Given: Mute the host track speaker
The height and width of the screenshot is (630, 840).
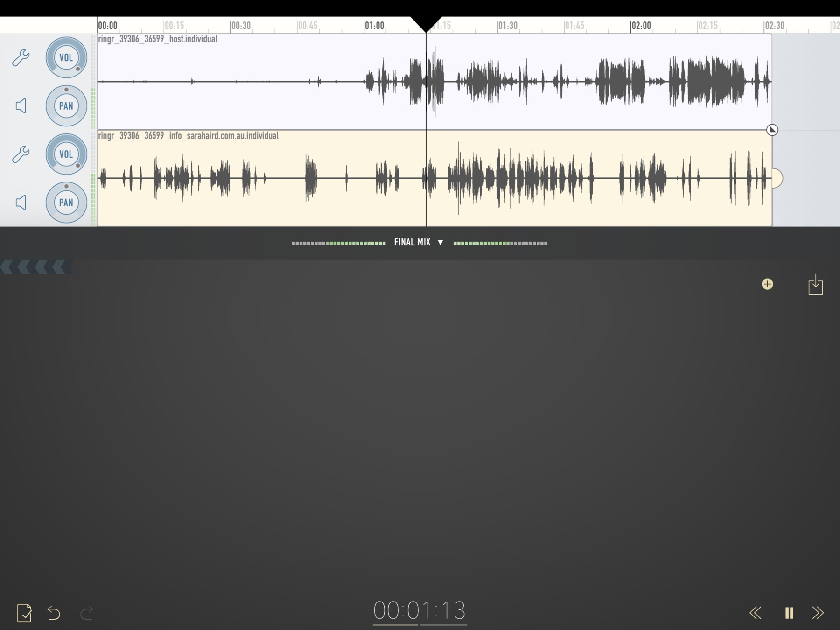Looking at the screenshot, I should coord(21,106).
